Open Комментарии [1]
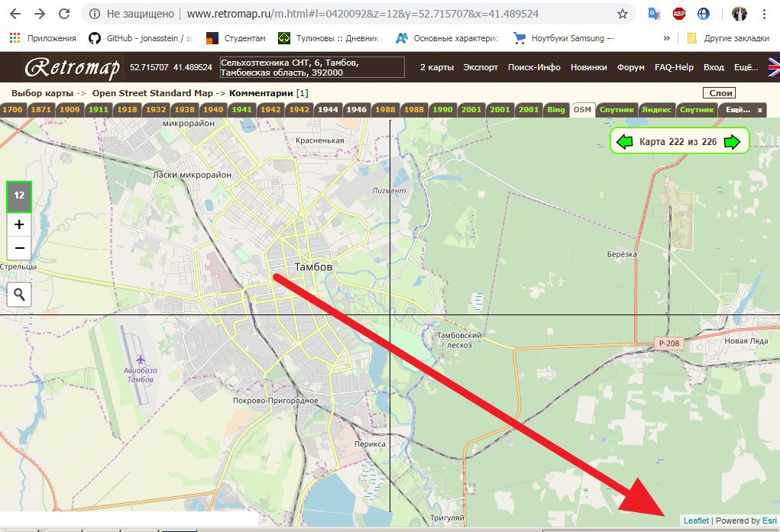 [269, 93]
